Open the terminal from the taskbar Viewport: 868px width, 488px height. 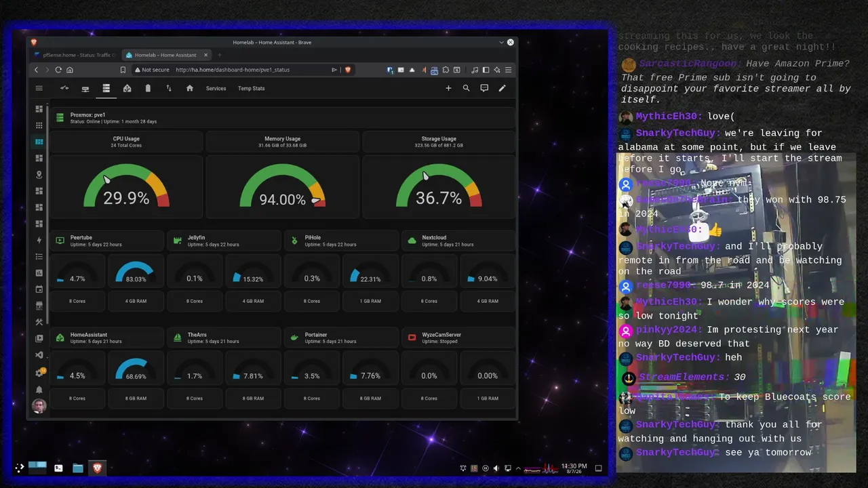(59, 468)
